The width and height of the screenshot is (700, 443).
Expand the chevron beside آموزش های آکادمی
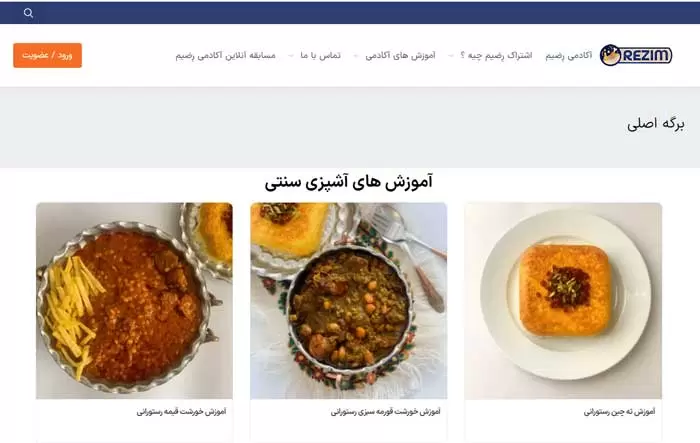(x=356, y=56)
